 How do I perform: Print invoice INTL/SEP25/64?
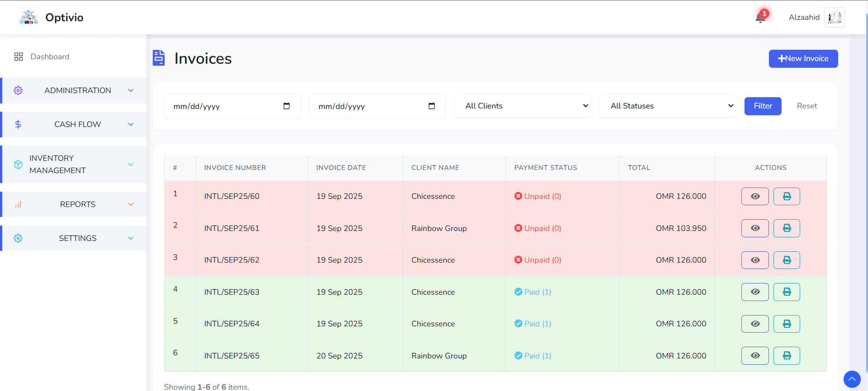click(x=787, y=324)
